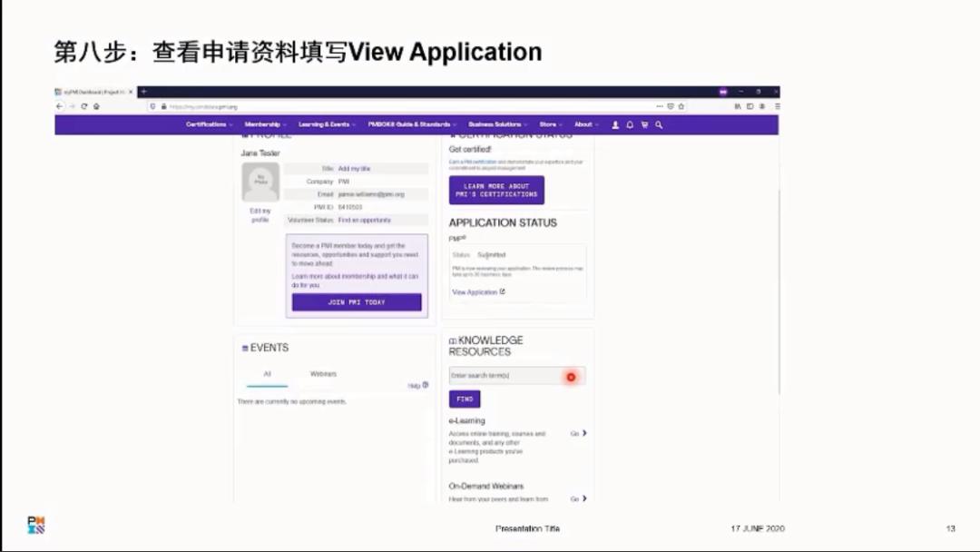The image size is (980, 552).
Task: Click the browser back arrow
Action: [x=60, y=105]
